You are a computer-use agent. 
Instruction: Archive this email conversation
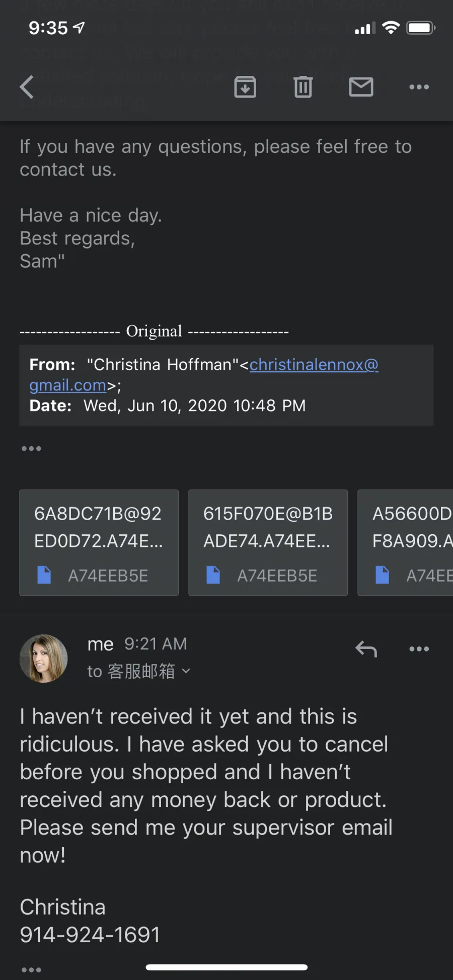pyautogui.click(x=245, y=87)
